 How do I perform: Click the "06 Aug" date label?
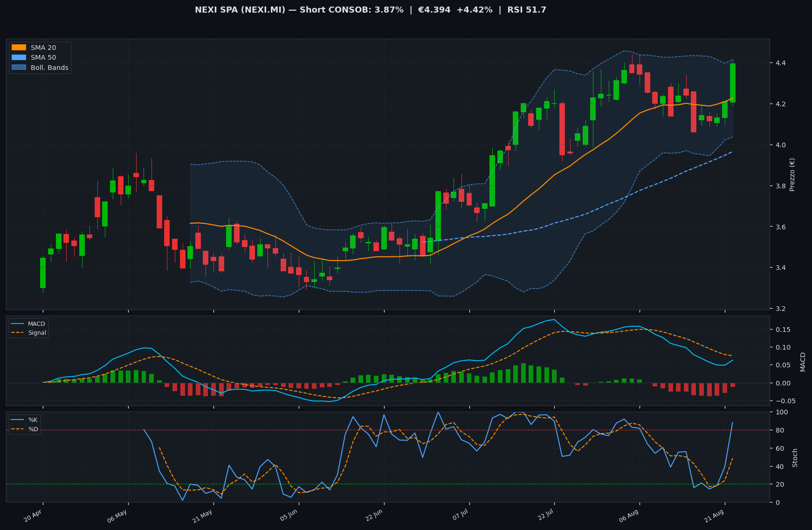[x=629, y=515]
